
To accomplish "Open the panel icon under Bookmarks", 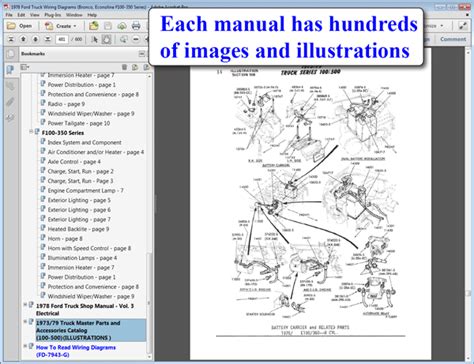I will click(11, 86).
